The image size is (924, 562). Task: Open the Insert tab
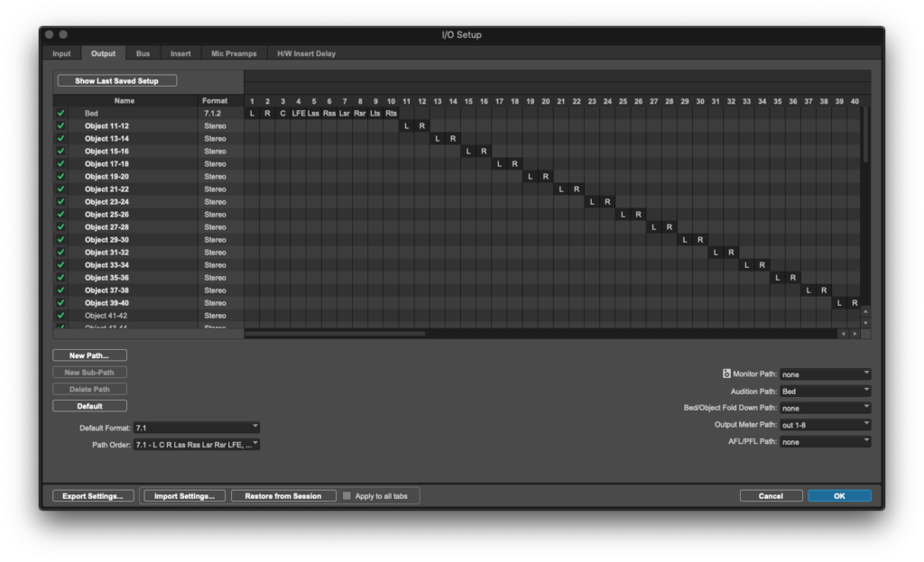[x=180, y=53]
